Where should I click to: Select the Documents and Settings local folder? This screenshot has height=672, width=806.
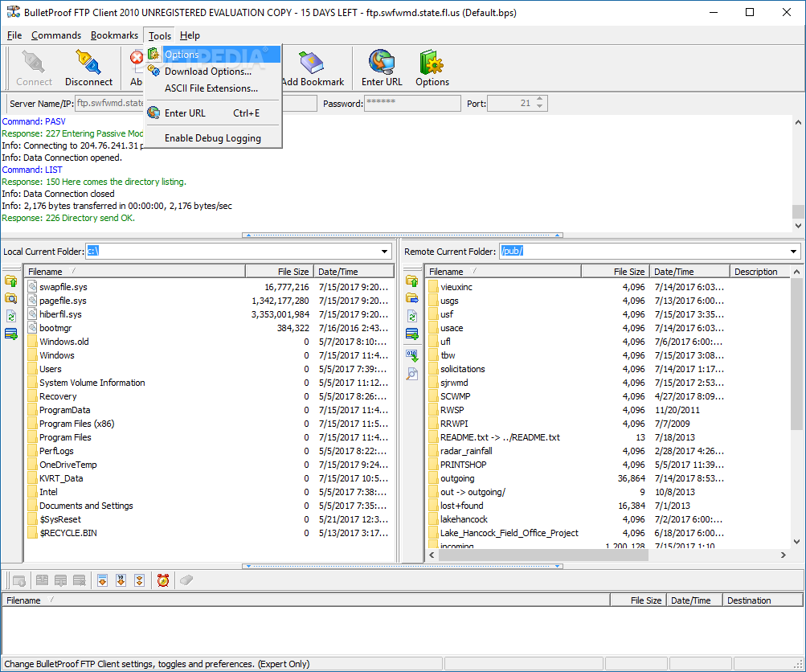point(86,506)
